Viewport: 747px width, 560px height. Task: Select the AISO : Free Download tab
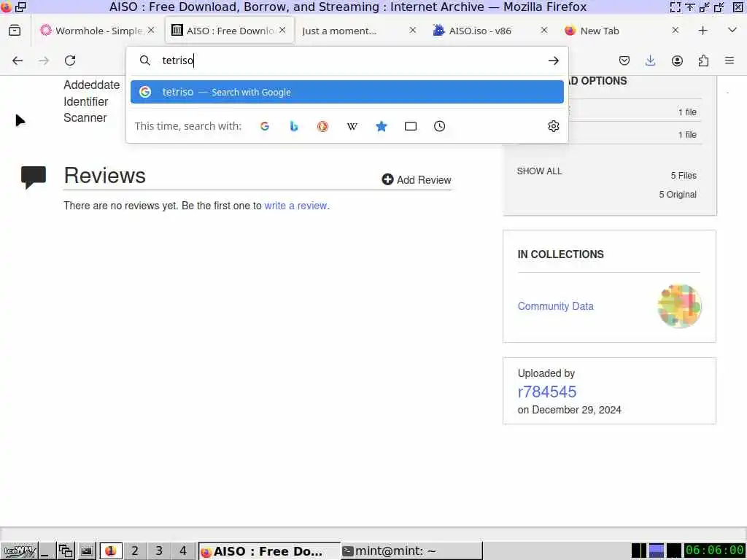230,31
